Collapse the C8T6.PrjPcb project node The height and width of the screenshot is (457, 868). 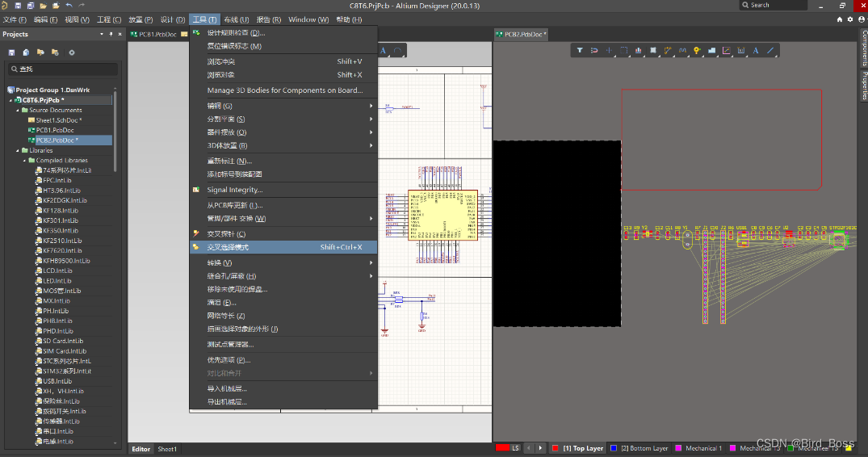[x=10, y=100]
